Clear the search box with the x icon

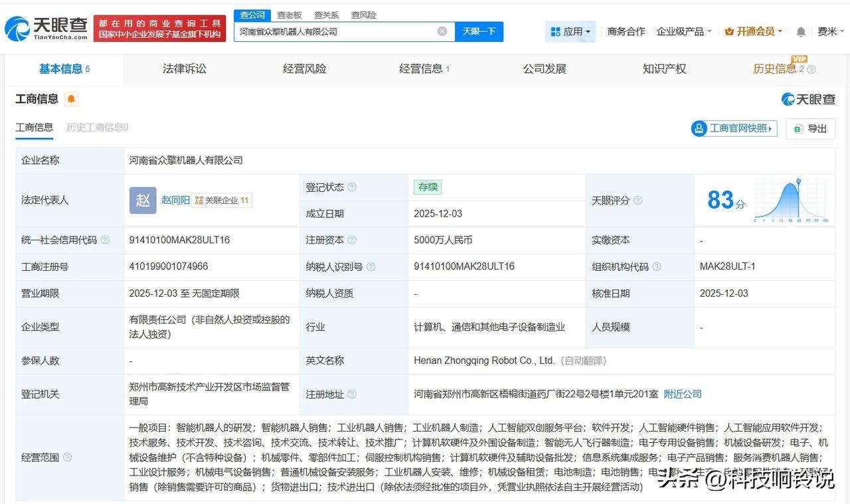coord(441,31)
